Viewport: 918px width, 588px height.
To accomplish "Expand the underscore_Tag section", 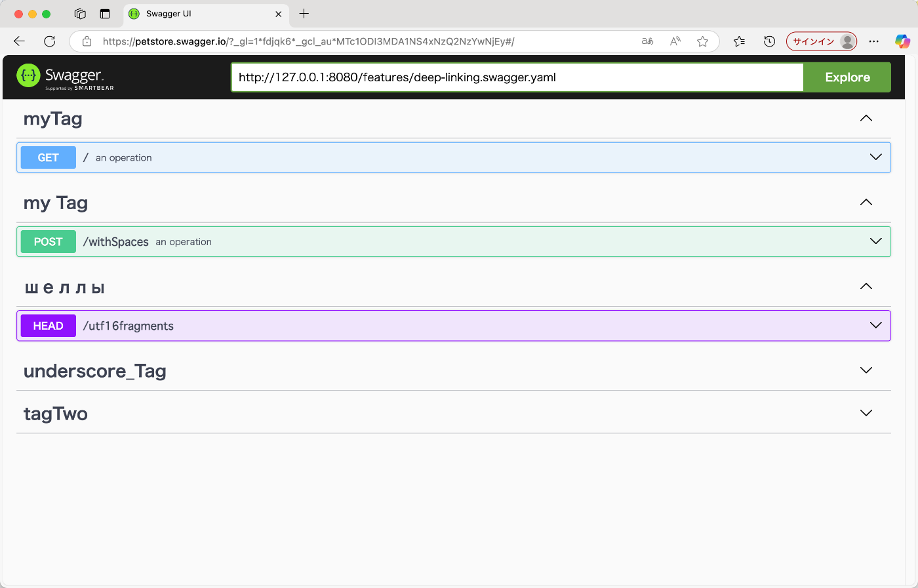I will 866,370.
